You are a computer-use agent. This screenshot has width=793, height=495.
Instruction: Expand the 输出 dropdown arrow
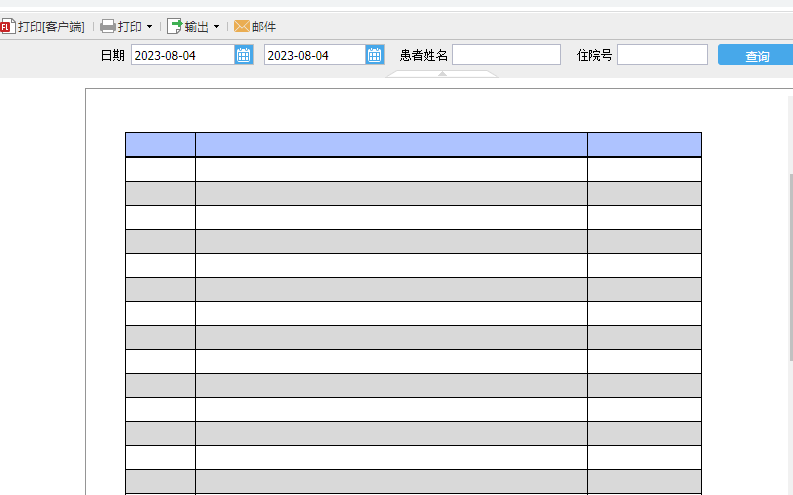(x=216, y=26)
